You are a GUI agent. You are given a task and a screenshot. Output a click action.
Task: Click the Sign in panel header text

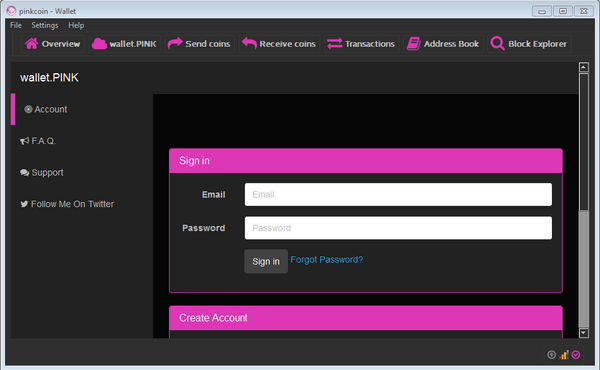pos(194,161)
